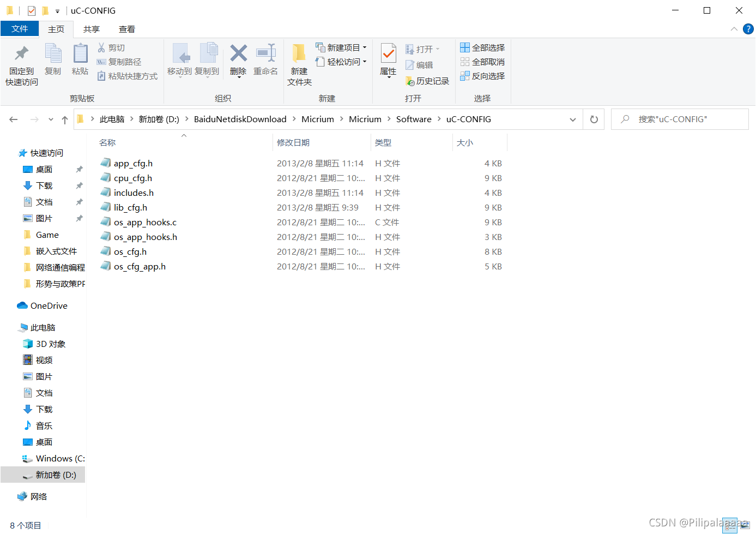Screen dimensions: 756x534
Task: Switch to the Share (共享) tab
Action: click(x=92, y=29)
